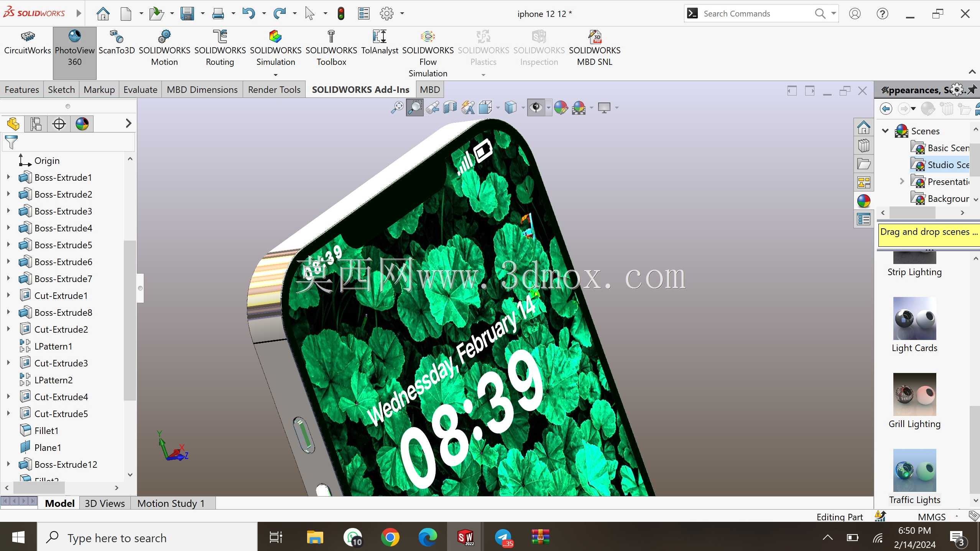
Task: Enable SOLIDWORKS Routing add-in
Action: [x=220, y=49]
